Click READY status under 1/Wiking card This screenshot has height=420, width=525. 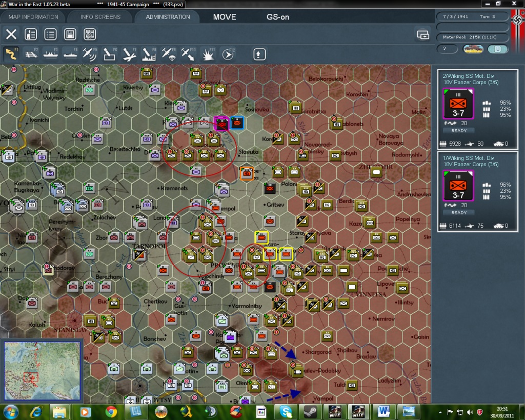pyautogui.click(x=459, y=213)
